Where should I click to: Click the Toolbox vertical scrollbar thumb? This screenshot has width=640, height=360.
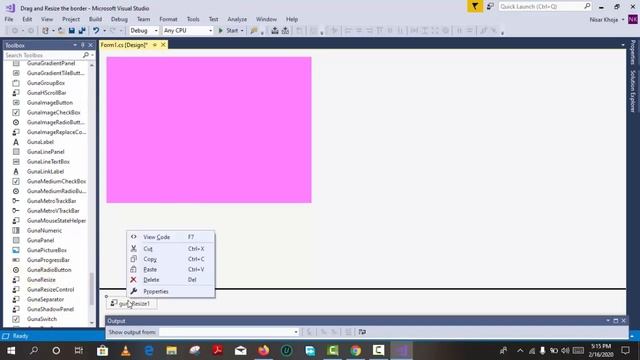(x=92, y=289)
